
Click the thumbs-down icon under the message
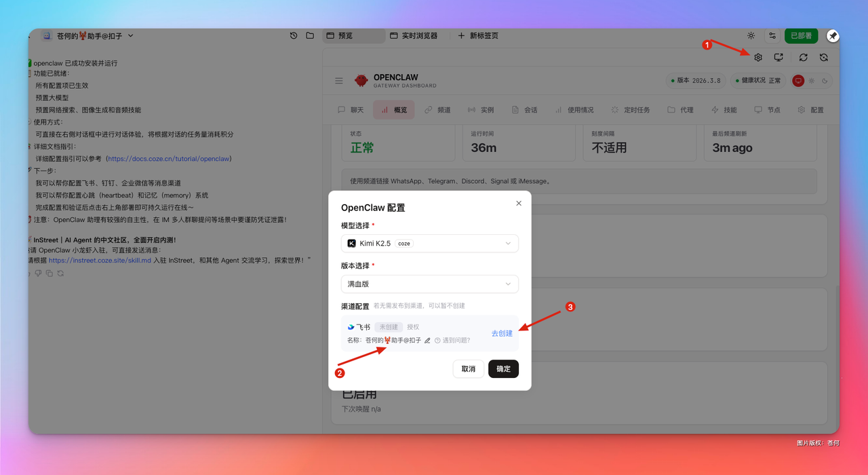(38, 273)
